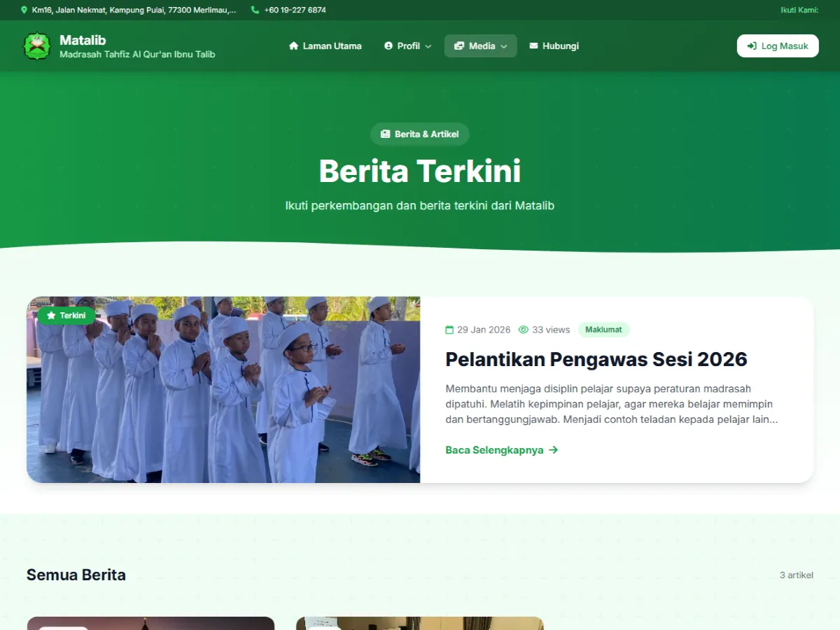Click the sign-in arrow icon in Log Masuk
840x630 pixels.
pos(752,46)
